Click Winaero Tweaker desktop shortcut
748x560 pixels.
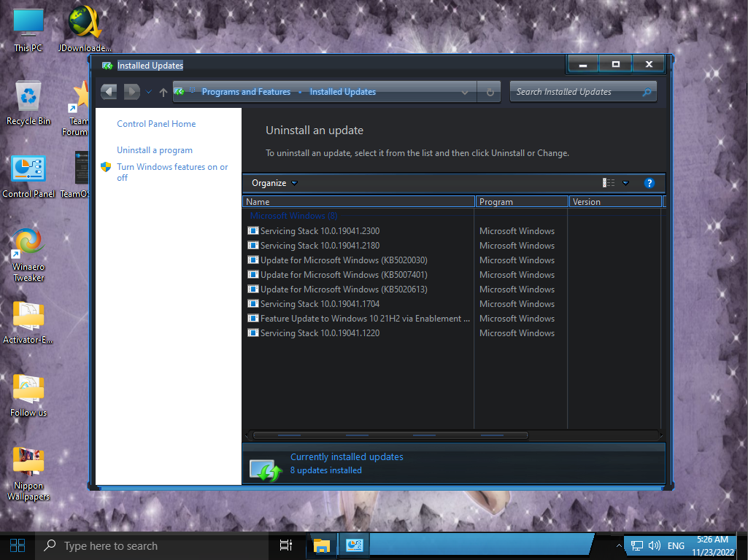point(28,255)
